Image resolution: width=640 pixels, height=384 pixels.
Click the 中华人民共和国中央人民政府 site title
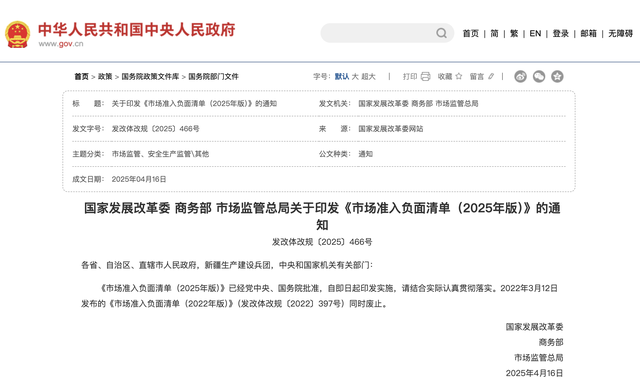(137, 30)
